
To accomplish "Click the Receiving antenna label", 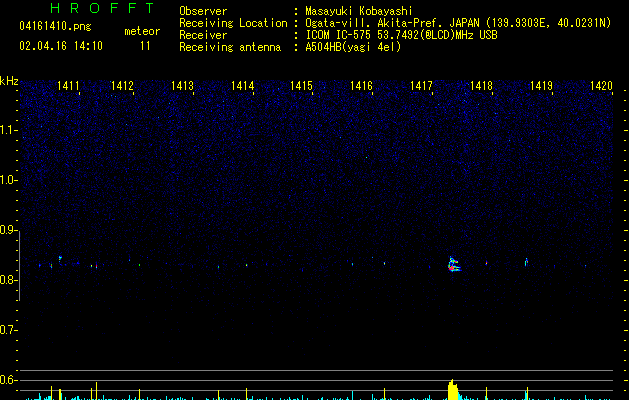I will [x=230, y=47].
